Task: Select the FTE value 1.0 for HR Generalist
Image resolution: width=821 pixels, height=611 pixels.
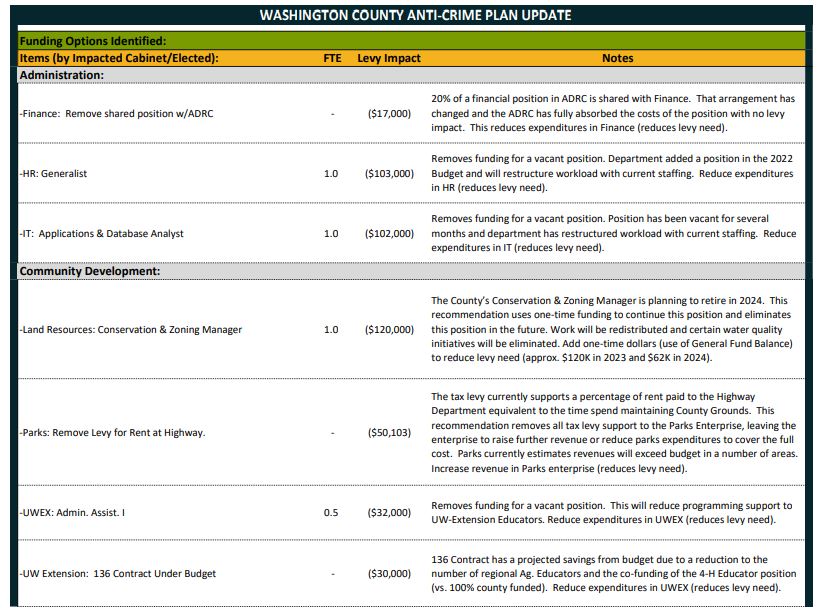Action: click(331, 173)
